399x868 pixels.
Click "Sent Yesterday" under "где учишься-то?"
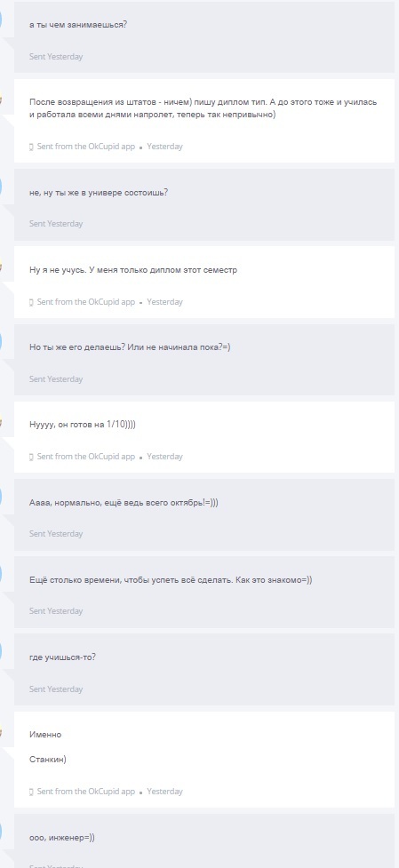[x=56, y=689]
